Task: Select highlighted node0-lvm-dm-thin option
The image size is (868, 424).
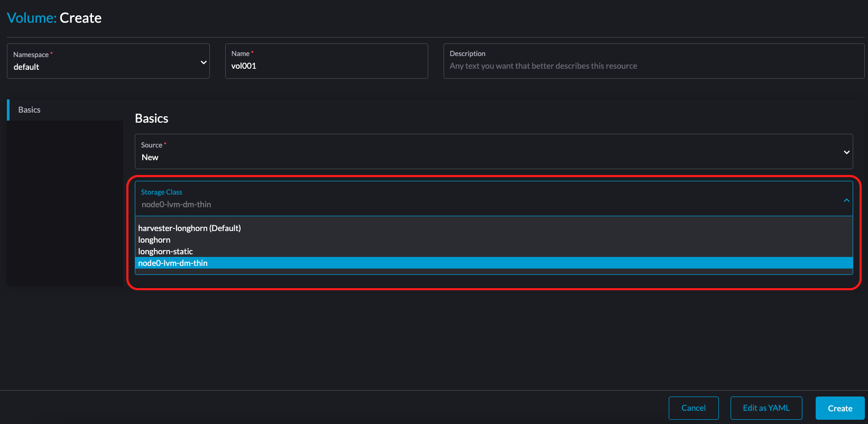Action: pyautogui.click(x=173, y=263)
